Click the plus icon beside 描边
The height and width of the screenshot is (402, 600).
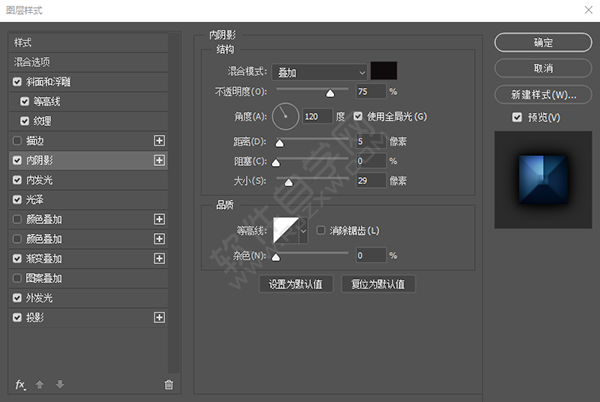pos(158,140)
